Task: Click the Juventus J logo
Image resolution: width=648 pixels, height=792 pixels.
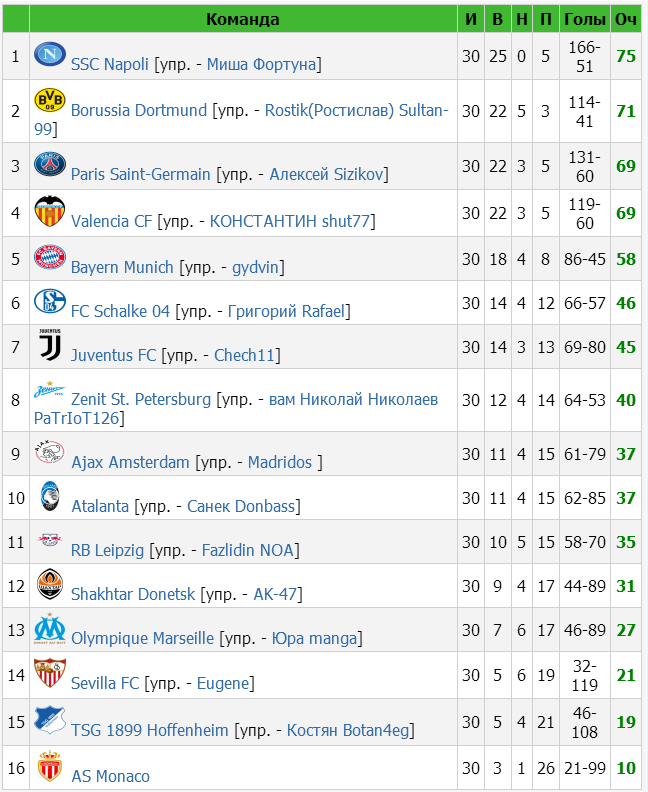Action: click(x=49, y=345)
